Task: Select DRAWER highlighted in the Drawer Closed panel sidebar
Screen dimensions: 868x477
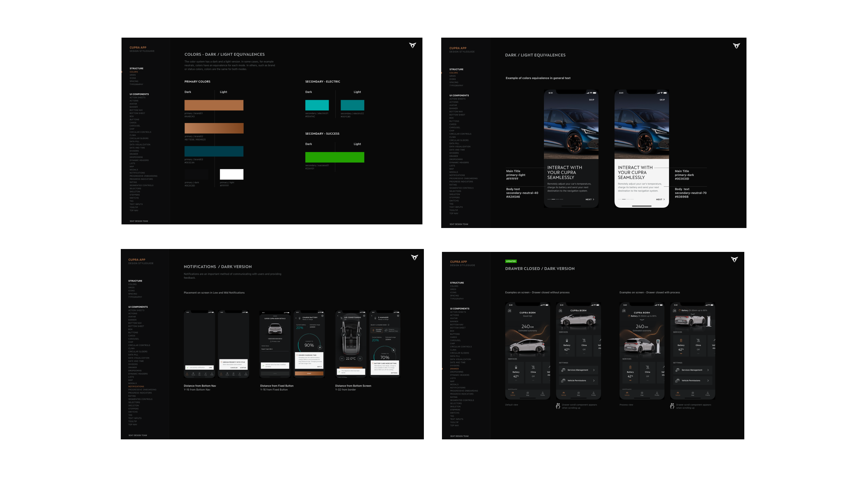Action: [x=454, y=369]
